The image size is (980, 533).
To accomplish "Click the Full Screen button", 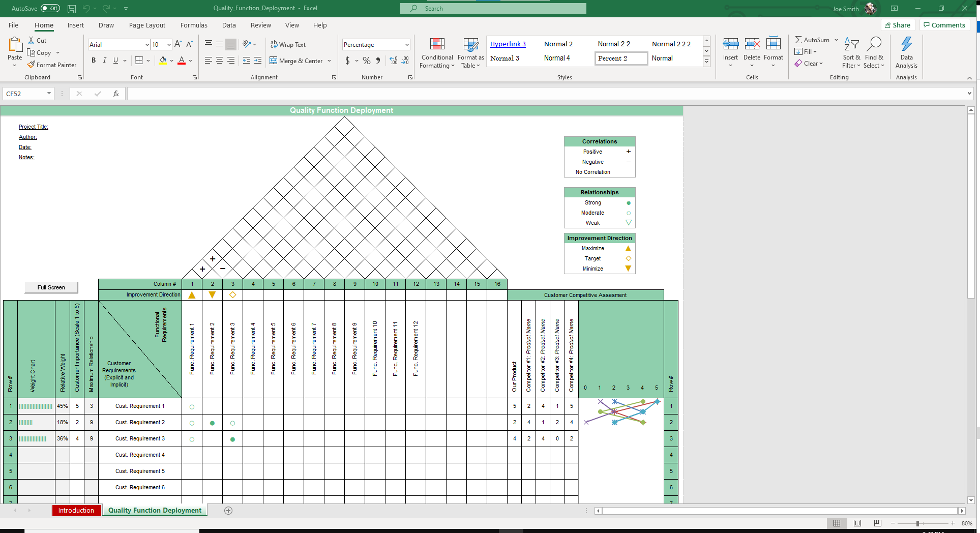I will pos(51,287).
